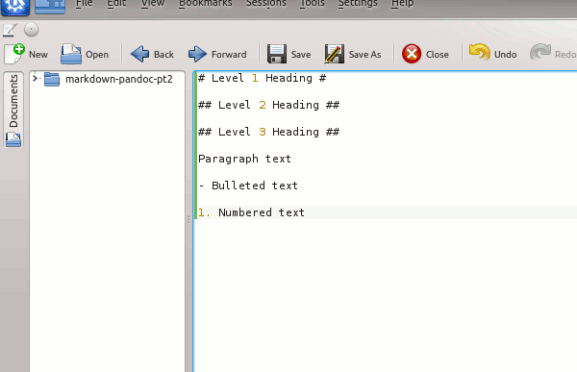This screenshot has width=577, height=372.
Task: Click the Open file icon
Action: [x=71, y=54]
